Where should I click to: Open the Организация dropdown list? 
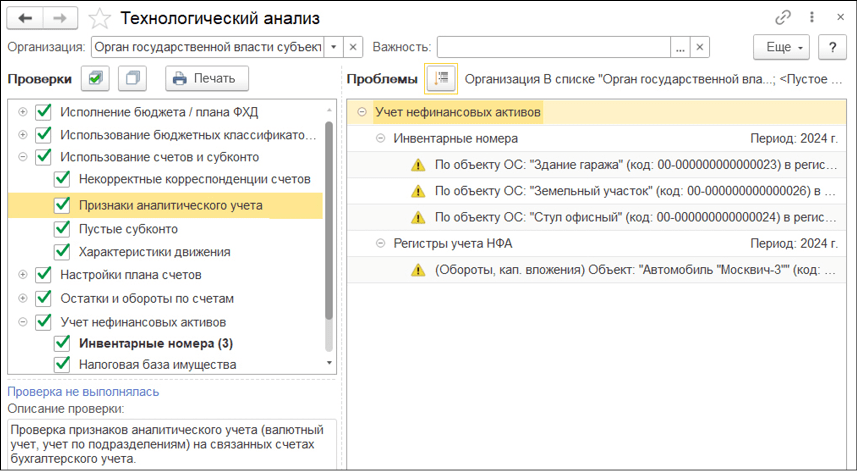pyautogui.click(x=332, y=47)
